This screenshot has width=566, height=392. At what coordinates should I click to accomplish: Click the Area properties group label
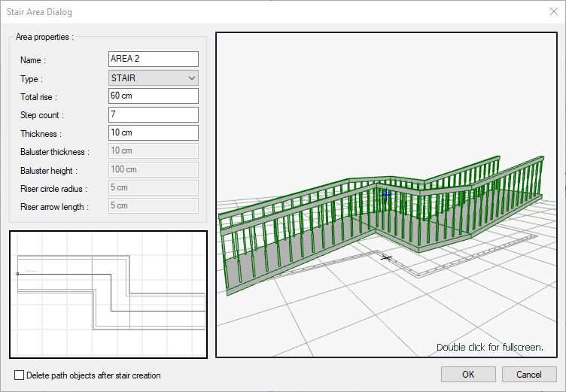[x=44, y=37]
